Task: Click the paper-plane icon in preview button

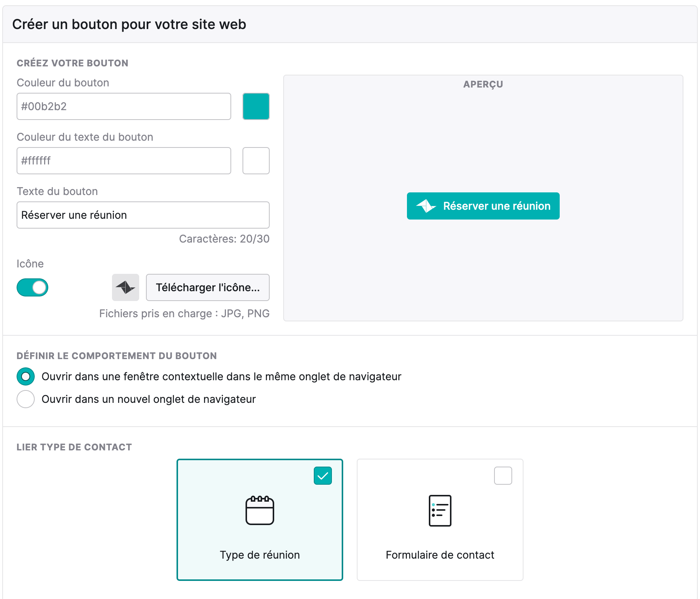Action: coord(426,206)
